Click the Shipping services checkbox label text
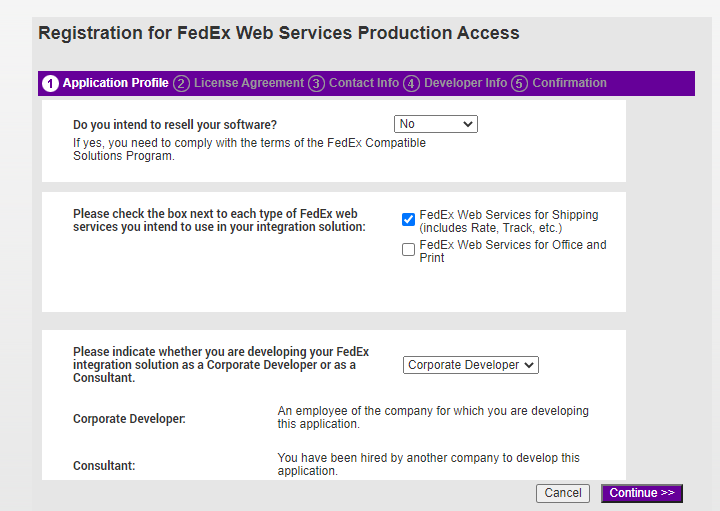 [x=509, y=221]
